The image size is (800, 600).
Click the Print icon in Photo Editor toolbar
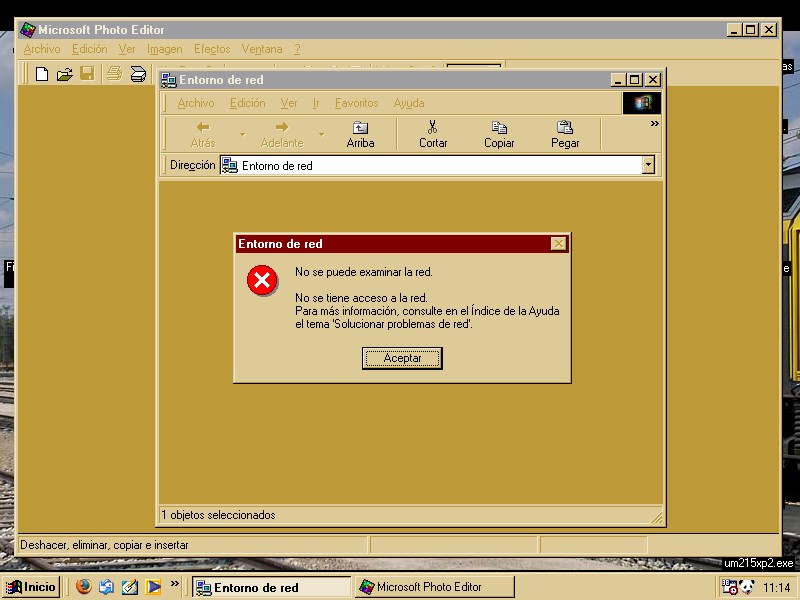click(114, 74)
